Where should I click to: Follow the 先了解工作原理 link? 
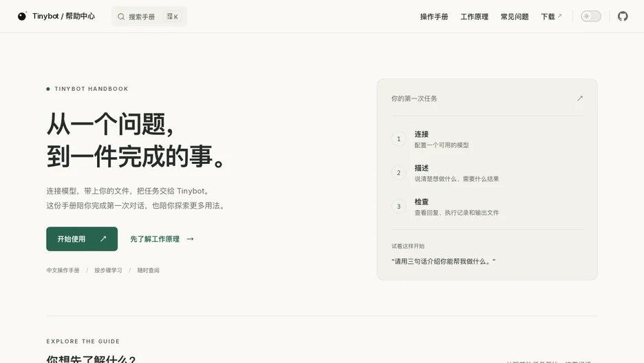[162, 239]
